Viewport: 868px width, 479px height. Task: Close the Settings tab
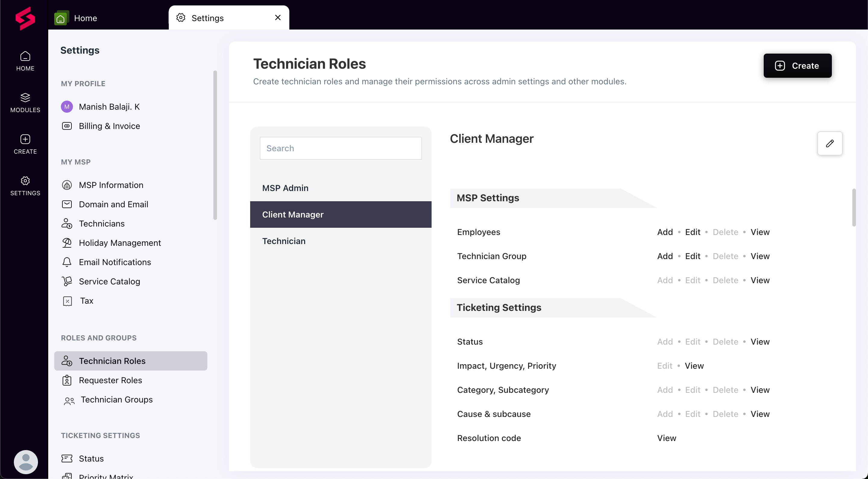(277, 17)
